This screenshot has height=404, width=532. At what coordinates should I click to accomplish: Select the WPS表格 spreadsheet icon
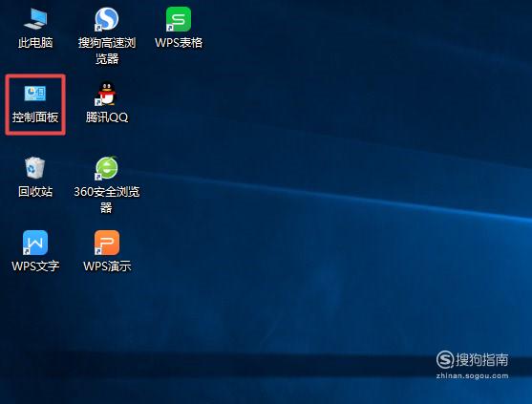point(179,19)
